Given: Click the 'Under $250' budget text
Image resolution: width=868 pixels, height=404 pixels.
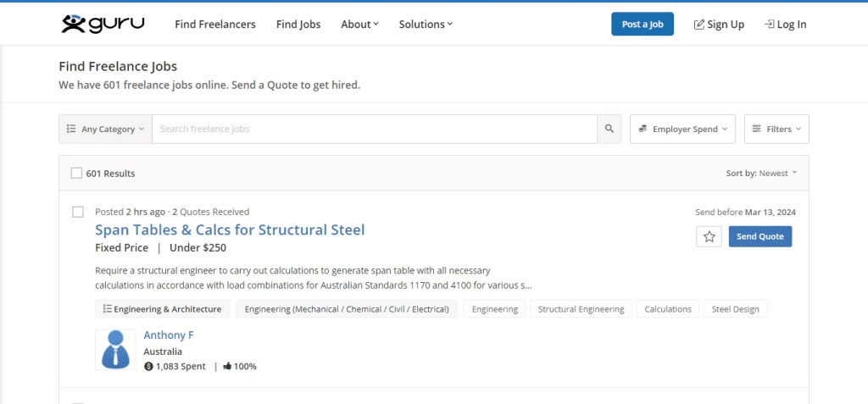Looking at the screenshot, I should (x=198, y=248).
